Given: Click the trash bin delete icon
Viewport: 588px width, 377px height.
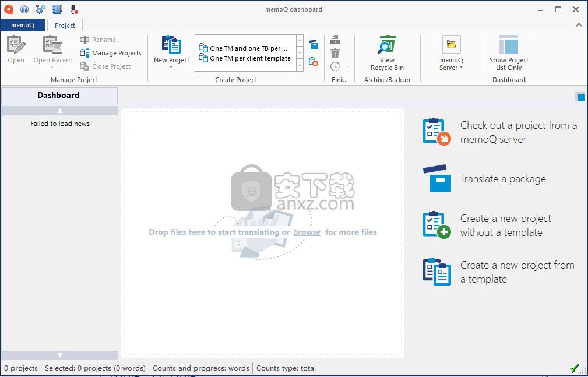Looking at the screenshot, I should pos(335,53).
